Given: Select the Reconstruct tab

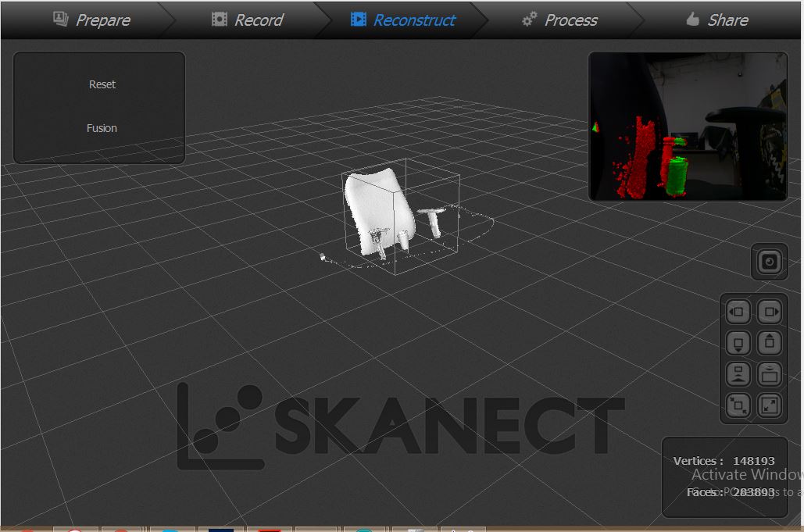Looking at the screenshot, I should click(403, 20).
